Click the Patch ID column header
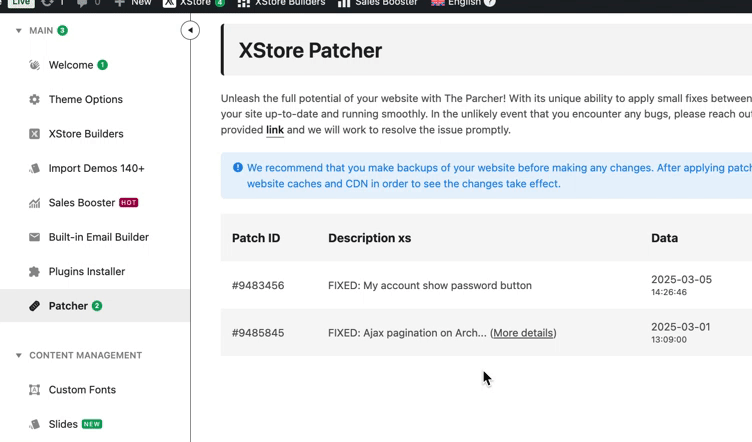This screenshot has width=752, height=442. [x=256, y=238]
